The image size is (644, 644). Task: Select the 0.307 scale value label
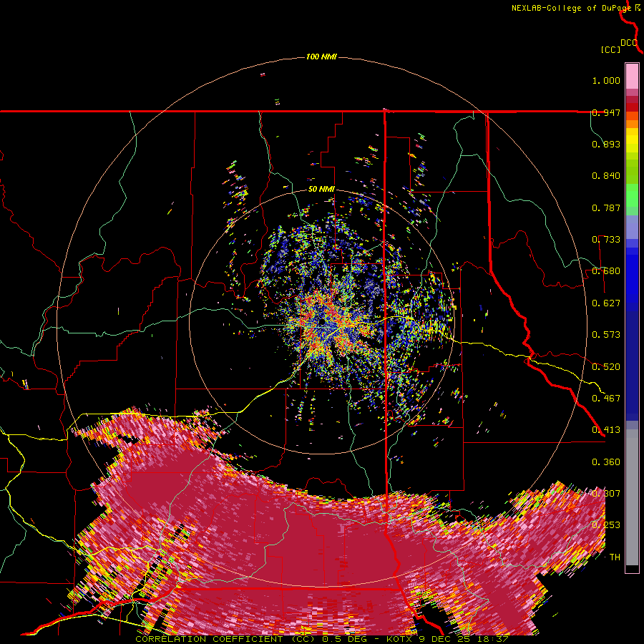pyautogui.click(x=606, y=493)
